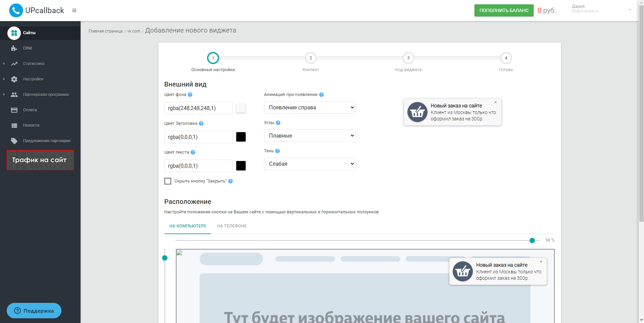Image resolution: width=644 pixels, height=323 pixels.
Task: Click the page vertical scrollbar
Action: 641,114
